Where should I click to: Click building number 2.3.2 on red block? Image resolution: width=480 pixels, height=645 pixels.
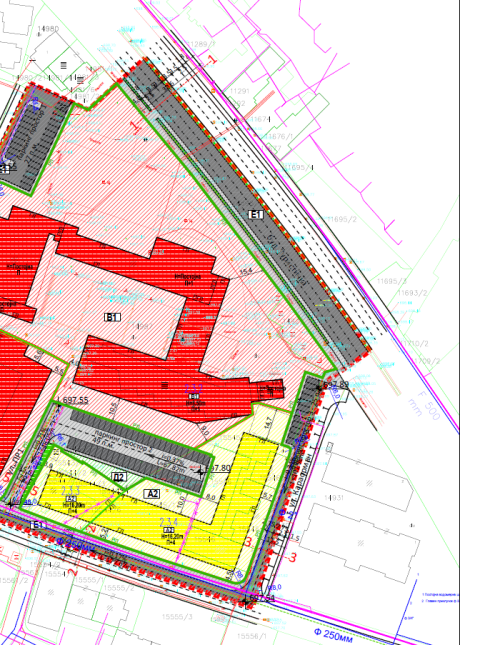tap(194, 388)
